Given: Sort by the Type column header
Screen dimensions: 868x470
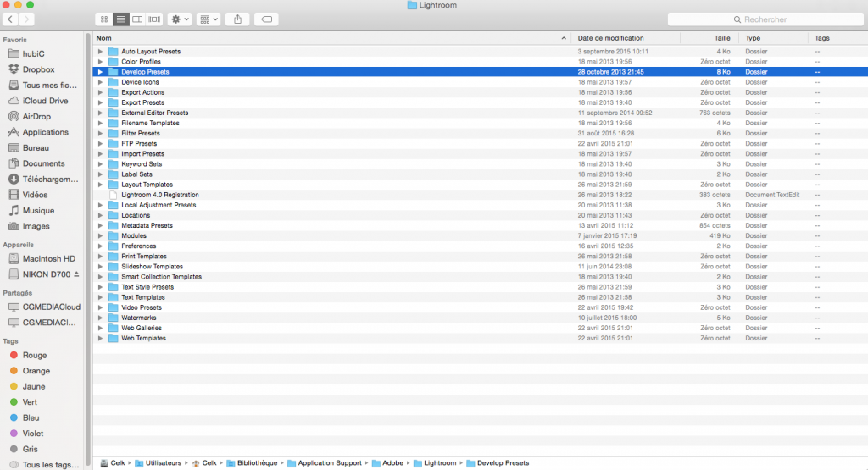Looking at the screenshot, I should [774, 38].
